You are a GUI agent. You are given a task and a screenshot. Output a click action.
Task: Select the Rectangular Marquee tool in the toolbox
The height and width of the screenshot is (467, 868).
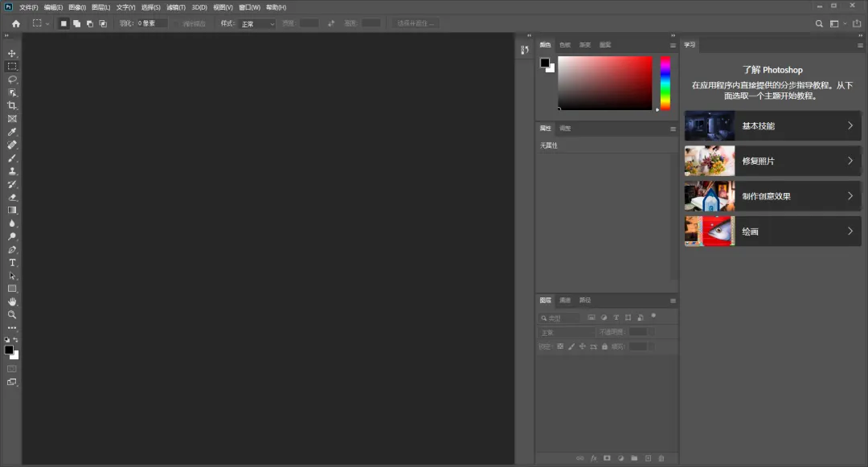[x=11, y=67]
